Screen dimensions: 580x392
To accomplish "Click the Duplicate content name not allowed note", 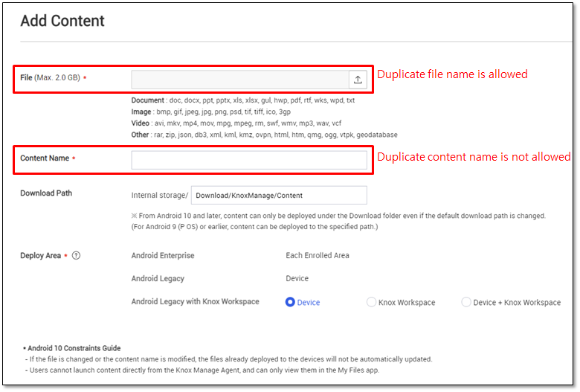I will [x=474, y=157].
